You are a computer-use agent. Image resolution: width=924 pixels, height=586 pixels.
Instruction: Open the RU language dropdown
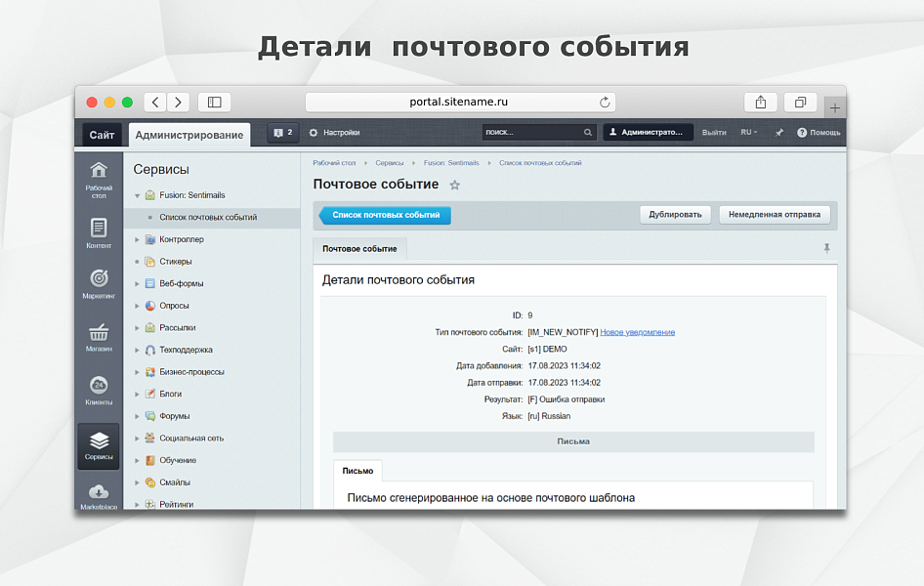pos(749,133)
